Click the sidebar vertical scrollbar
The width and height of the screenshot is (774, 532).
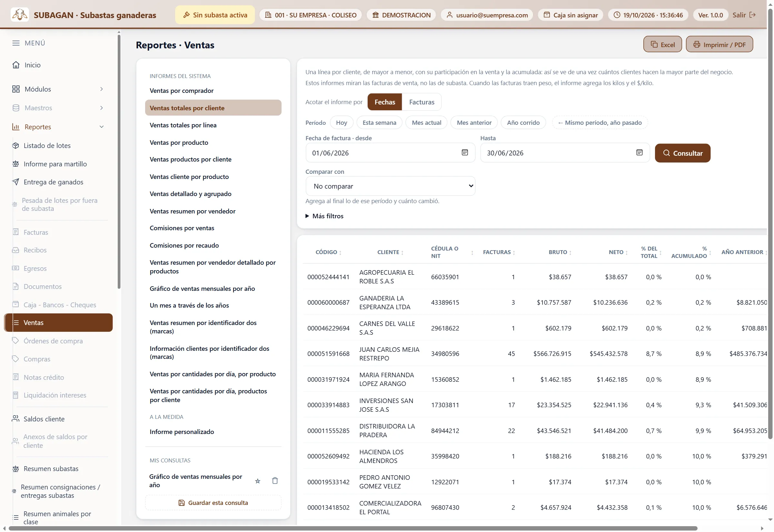tap(119, 162)
